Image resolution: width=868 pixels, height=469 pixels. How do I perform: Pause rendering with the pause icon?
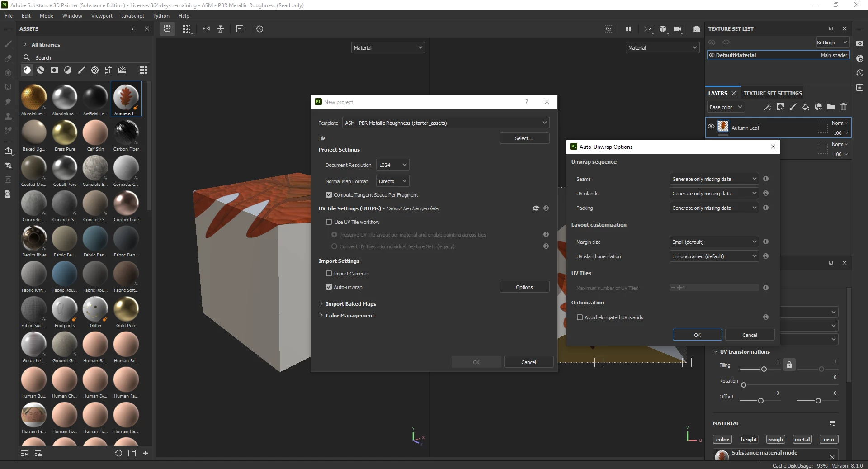pos(628,29)
